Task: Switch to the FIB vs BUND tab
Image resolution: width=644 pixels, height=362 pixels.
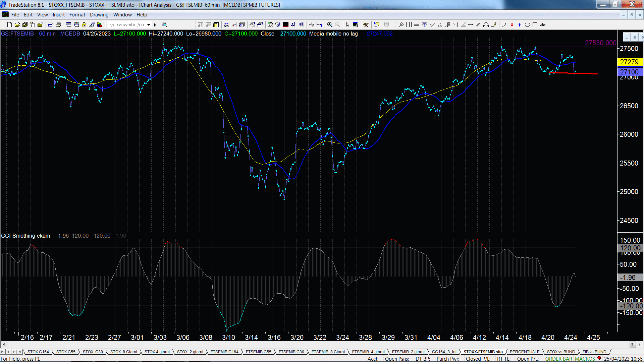Action: coord(594,352)
